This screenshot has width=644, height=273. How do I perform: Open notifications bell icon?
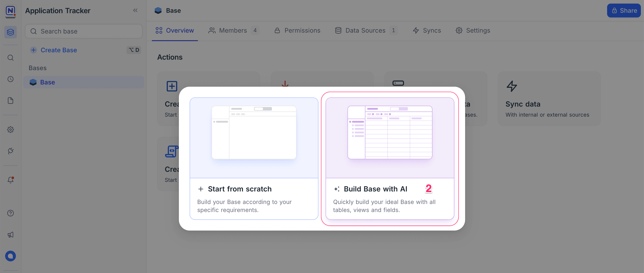pos(11,180)
